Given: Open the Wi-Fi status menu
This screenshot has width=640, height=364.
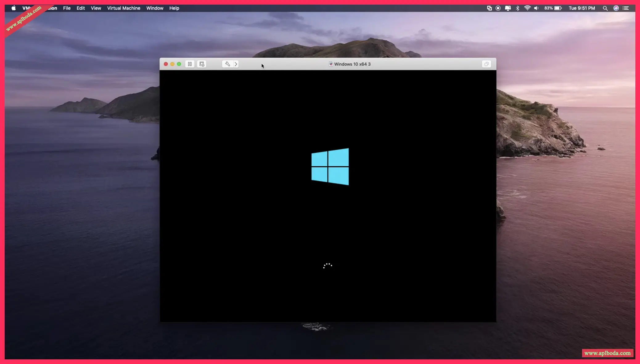Looking at the screenshot, I should coord(527,8).
